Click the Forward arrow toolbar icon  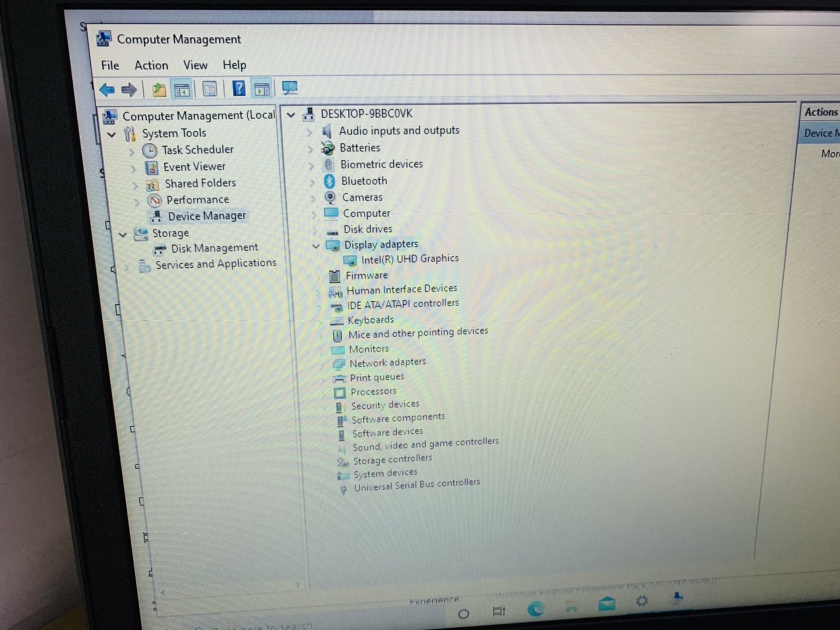129,89
